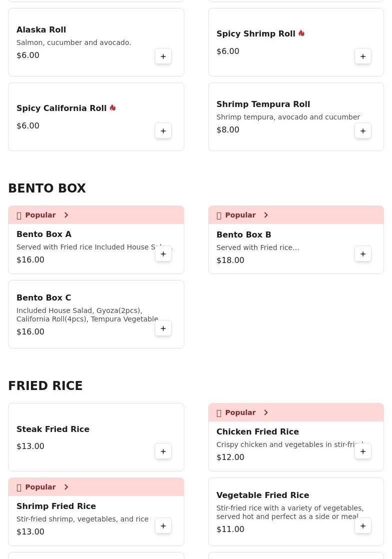
Task: Add Spicy Shrimp Roll to order
Action: pos(363,56)
